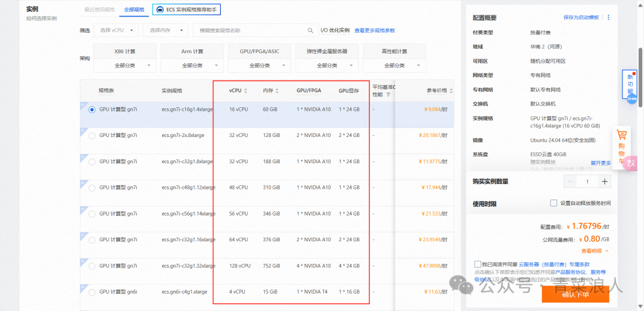Select the ecs.gn7i-c48g1.12xlarge radio button
This screenshot has width=644, height=311.
(92, 188)
